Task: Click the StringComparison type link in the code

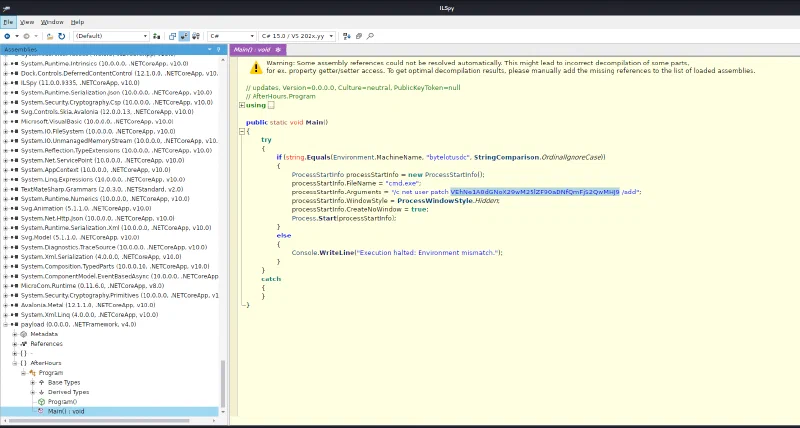Action: (506, 157)
